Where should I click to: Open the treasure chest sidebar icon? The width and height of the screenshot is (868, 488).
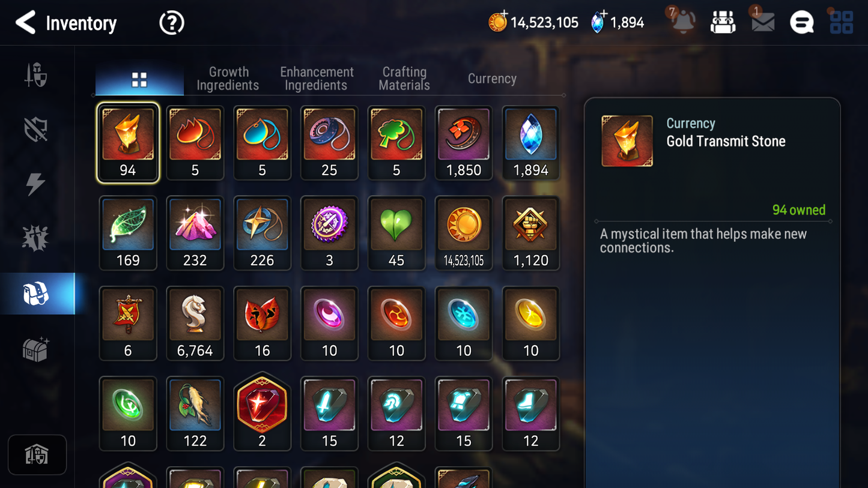click(35, 349)
